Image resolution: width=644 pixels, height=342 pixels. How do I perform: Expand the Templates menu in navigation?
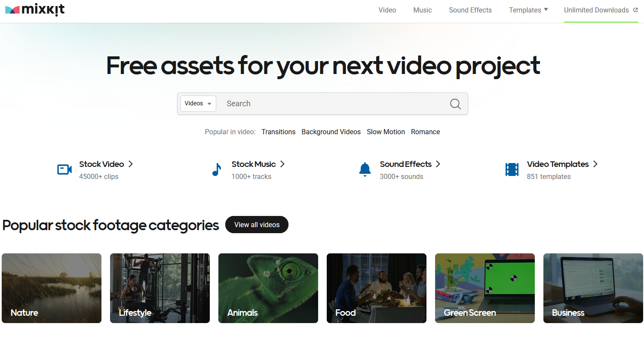tap(528, 10)
